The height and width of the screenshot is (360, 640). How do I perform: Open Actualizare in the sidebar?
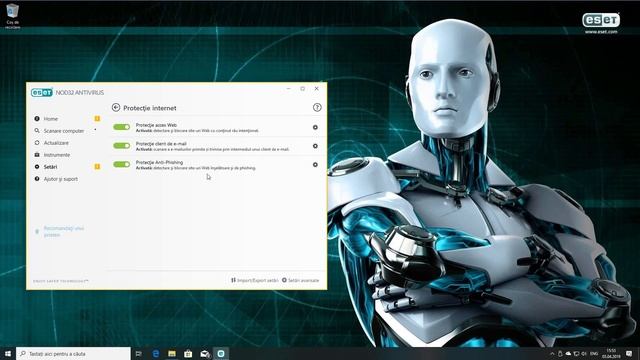click(x=56, y=143)
